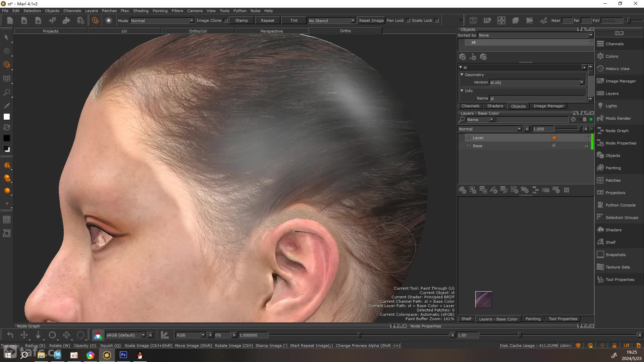
Task: Open the Modo Render palette
Action: tap(618, 118)
